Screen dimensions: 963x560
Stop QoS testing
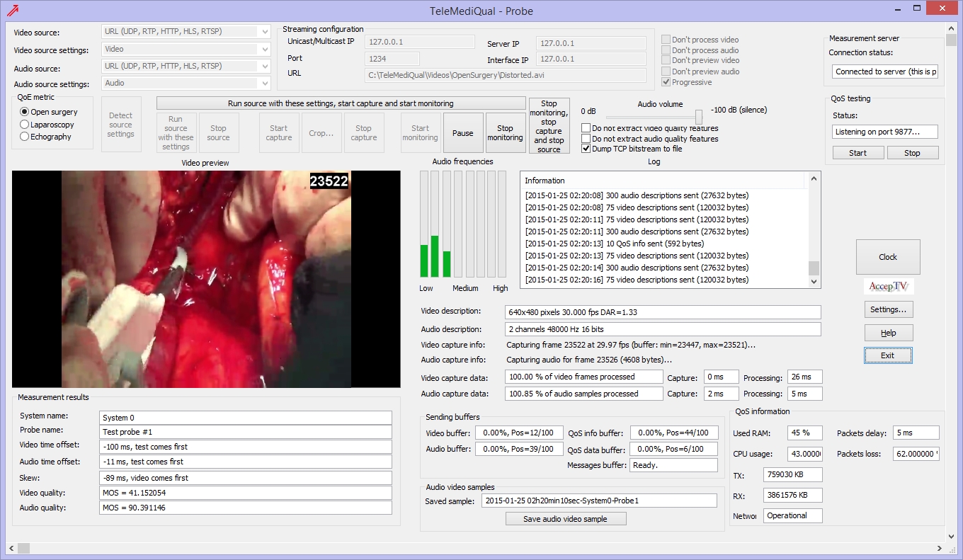[x=913, y=152]
